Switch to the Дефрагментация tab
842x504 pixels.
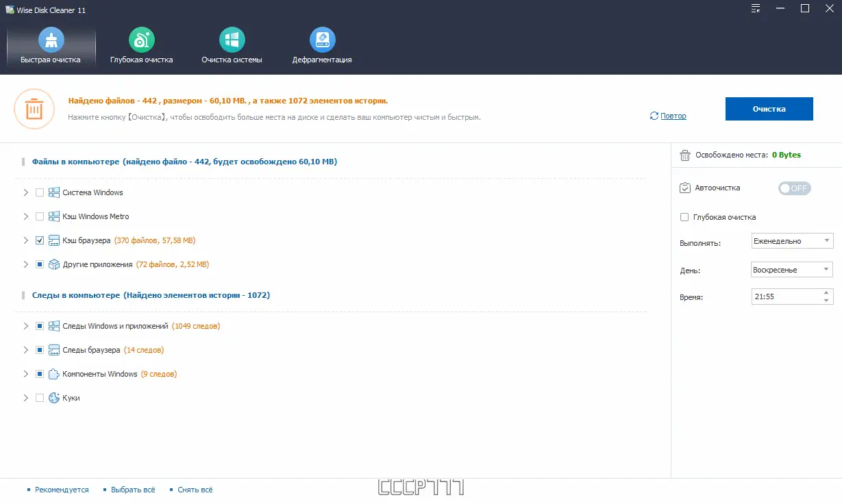tap(322, 46)
